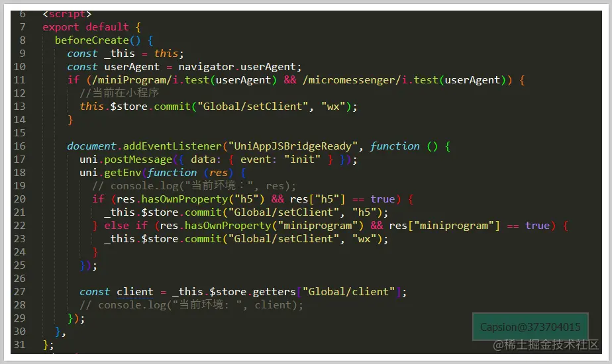Click the "else" keyword on line 22
Screen dimensions: 612x364
coord(117,226)
